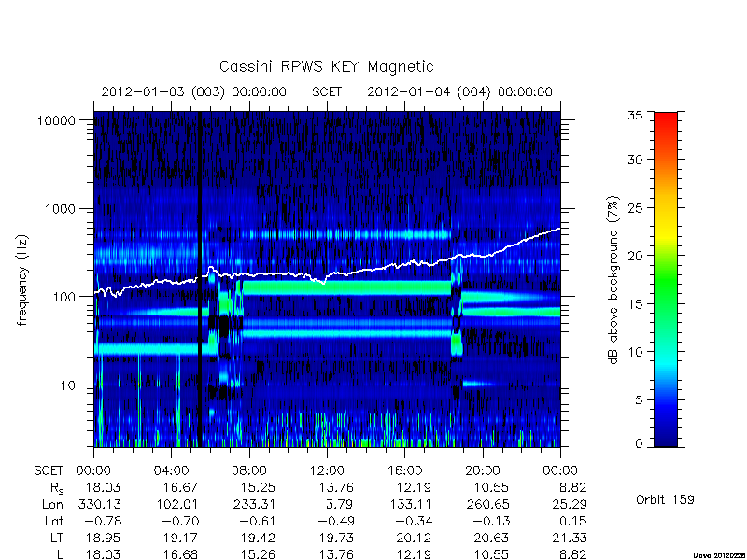Click the 0 value on color bar

[639, 444]
